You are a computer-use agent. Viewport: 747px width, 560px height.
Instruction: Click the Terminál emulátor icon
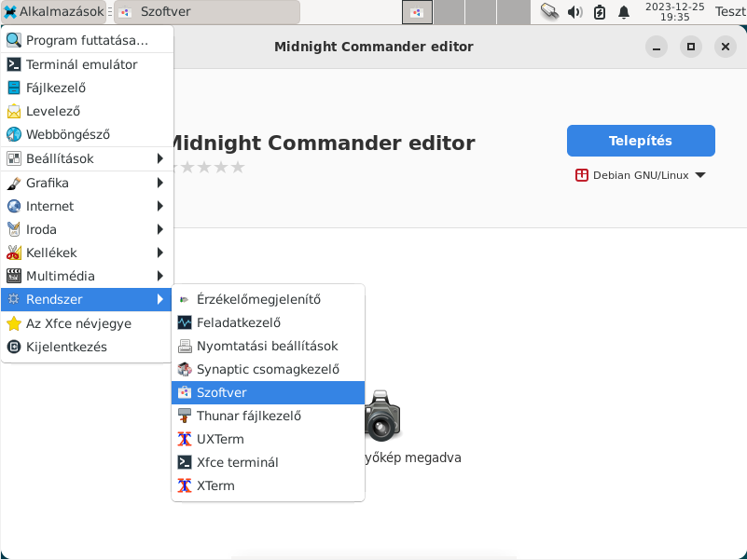pos(14,64)
